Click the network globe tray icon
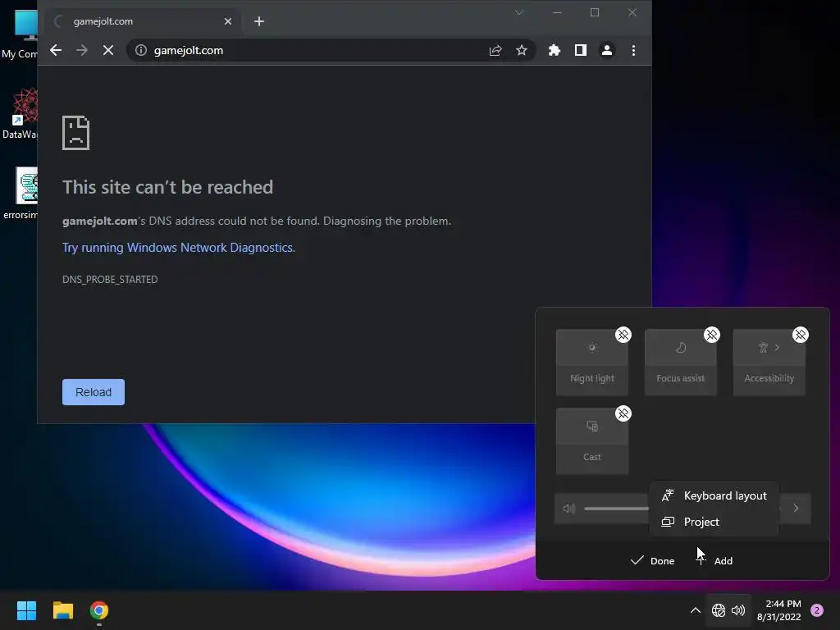Image resolution: width=840 pixels, height=630 pixels. coord(718,610)
